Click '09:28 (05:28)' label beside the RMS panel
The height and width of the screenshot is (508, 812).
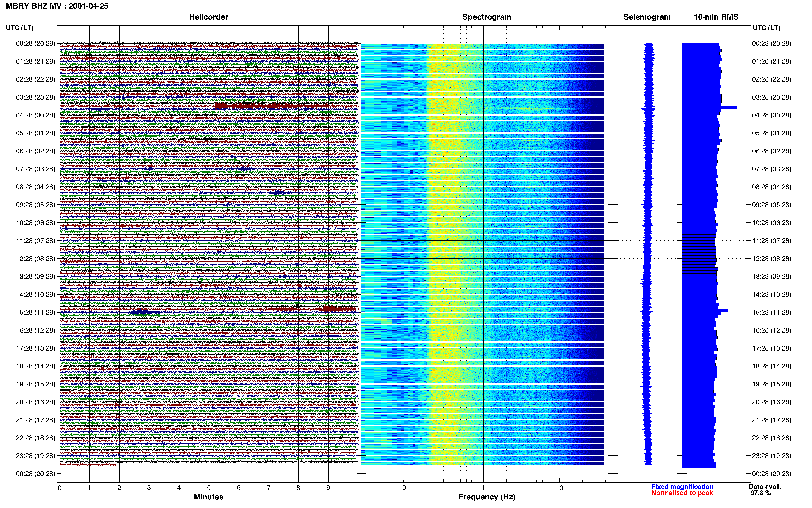pyautogui.click(x=772, y=205)
